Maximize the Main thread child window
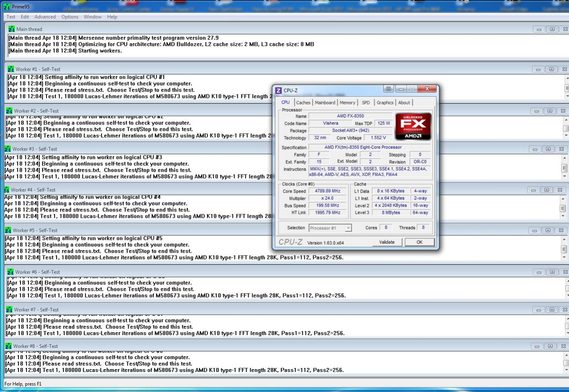Image resolution: width=569 pixels, height=392 pixels. click(552, 29)
